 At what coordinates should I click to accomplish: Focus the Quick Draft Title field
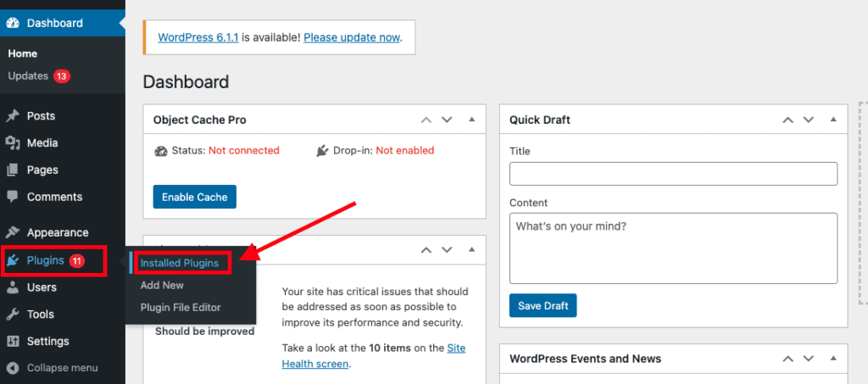[673, 174]
